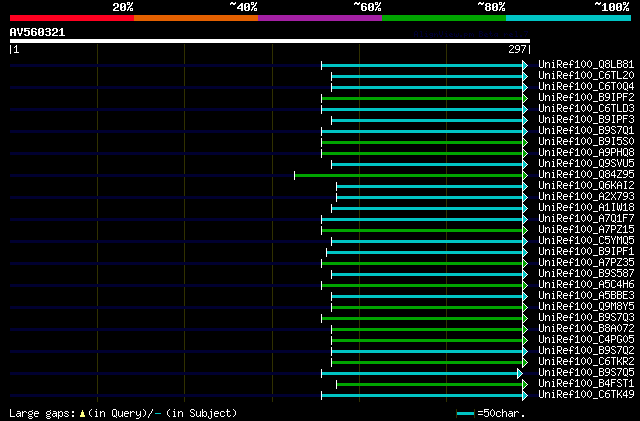Click the cyan arrowhead ending the C6TL20 alignment

(x=525, y=76)
